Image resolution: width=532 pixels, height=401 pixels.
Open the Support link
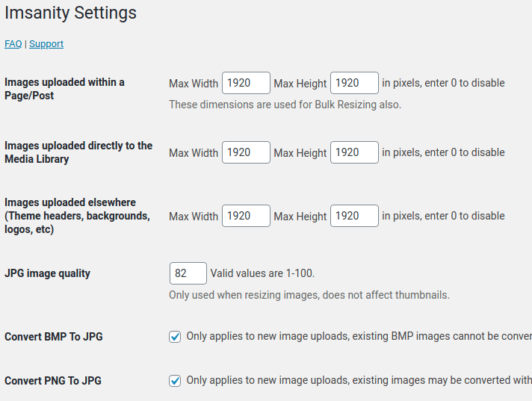point(46,44)
